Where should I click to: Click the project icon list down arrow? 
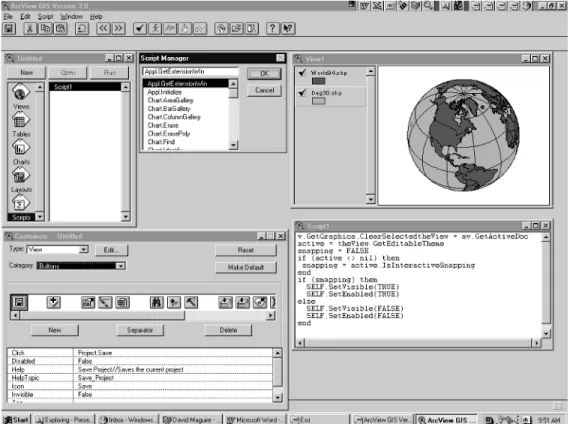pyautogui.click(x=40, y=217)
